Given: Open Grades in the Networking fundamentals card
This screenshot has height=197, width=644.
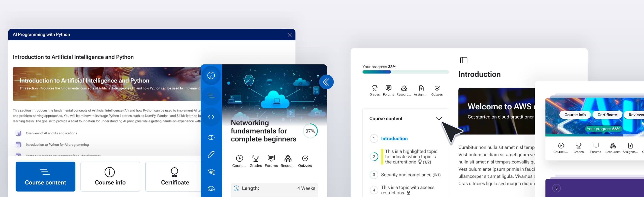Looking at the screenshot, I should (x=256, y=161).
